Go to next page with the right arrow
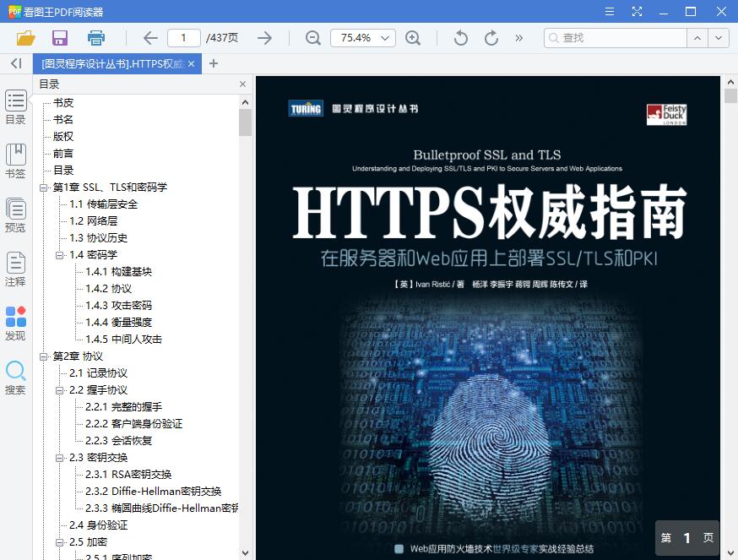 click(x=265, y=38)
